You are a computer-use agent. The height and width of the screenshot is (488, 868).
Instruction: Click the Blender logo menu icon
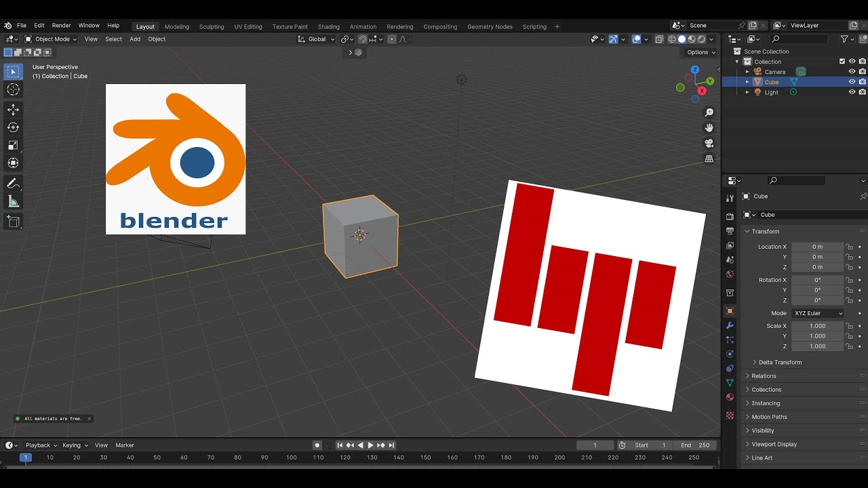tap(7, 26)
